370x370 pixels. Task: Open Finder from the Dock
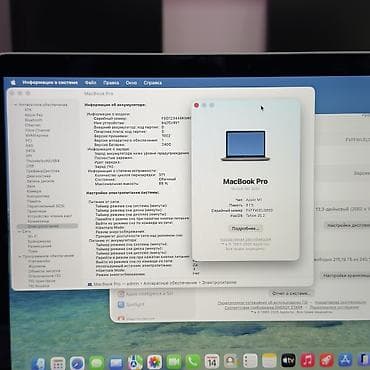[x=39, y=363]
